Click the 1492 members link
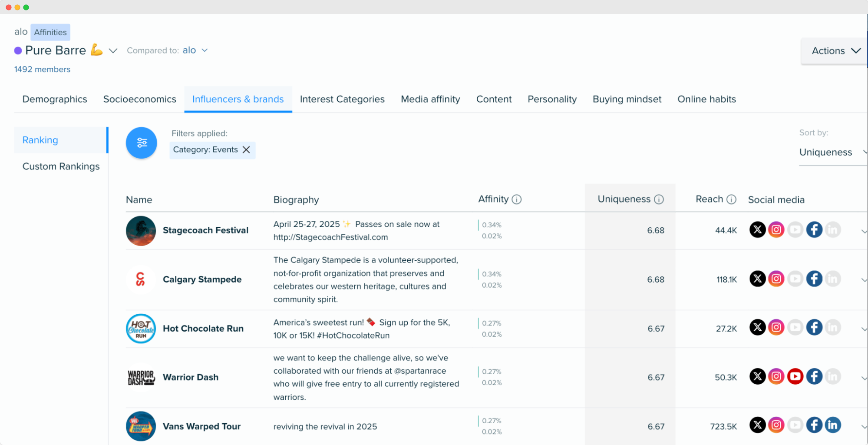Screen dimensions: 868x445 [x=42, y=69]
